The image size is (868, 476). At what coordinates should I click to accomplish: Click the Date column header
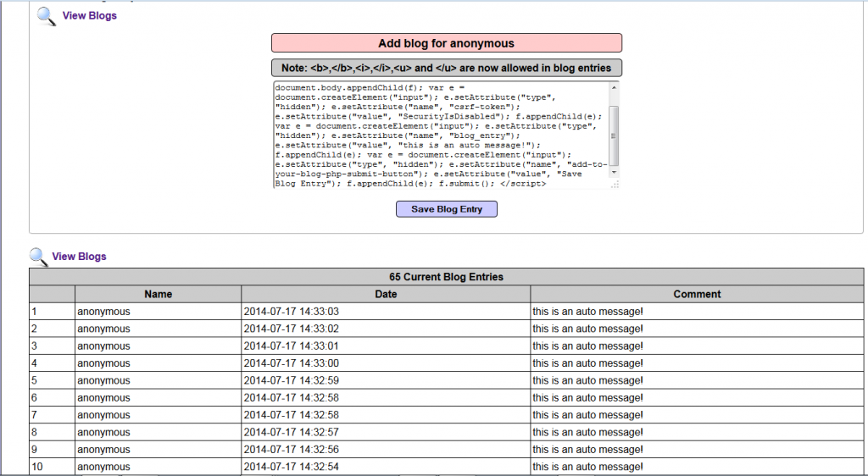pos(386,294)
